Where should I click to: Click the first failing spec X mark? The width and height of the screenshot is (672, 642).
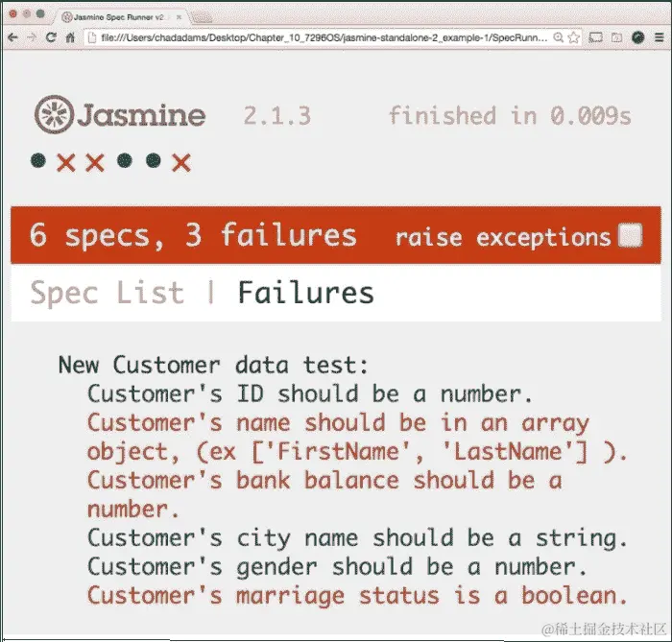66,163
